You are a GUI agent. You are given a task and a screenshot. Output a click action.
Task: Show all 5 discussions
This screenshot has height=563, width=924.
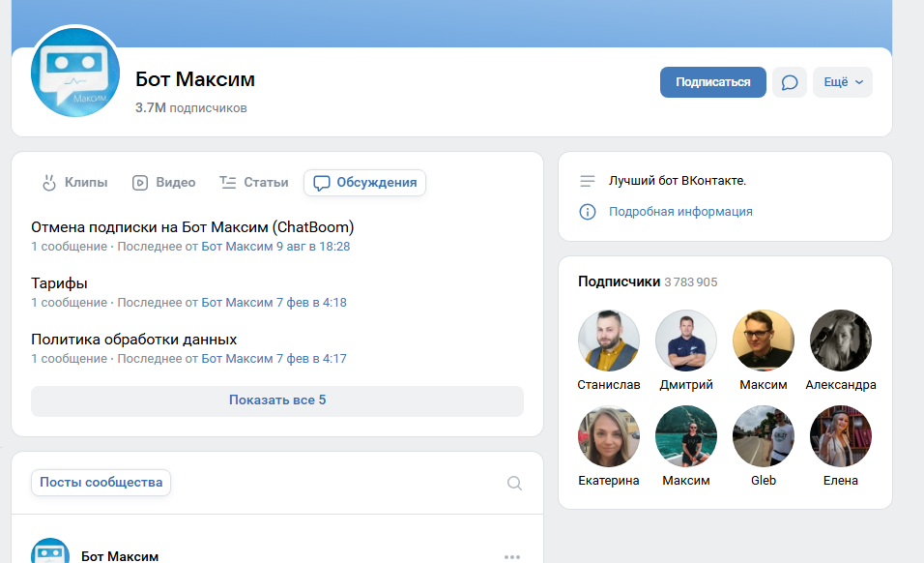click(277, 400)
